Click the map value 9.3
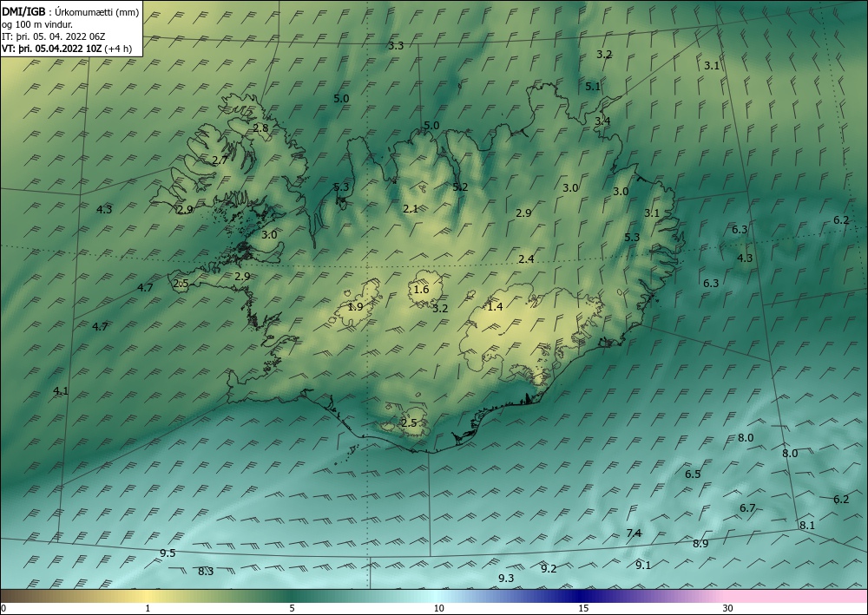 pyautogui.click(x=506, y=578)
